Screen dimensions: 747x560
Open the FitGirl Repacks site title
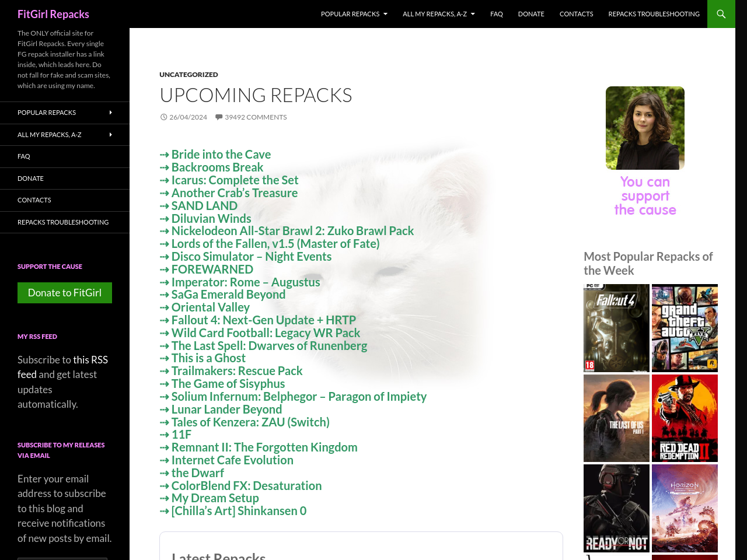coord(53,14)
